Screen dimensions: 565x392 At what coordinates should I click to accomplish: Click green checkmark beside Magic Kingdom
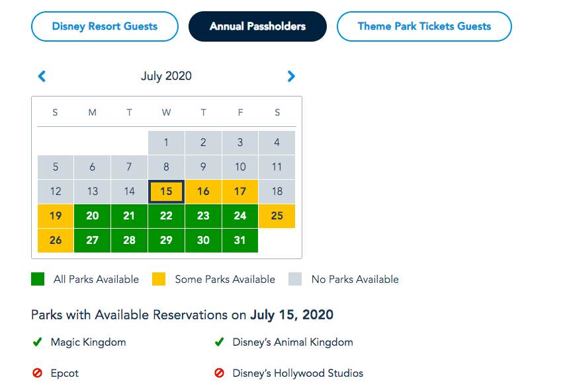tap(37, 342)
